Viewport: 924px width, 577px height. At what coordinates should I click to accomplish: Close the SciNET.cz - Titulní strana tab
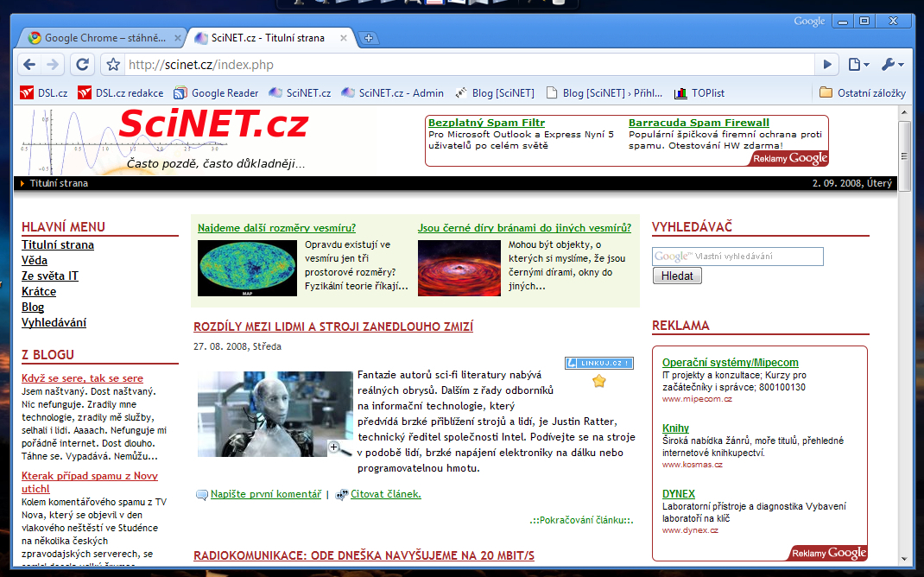(344, 38)
